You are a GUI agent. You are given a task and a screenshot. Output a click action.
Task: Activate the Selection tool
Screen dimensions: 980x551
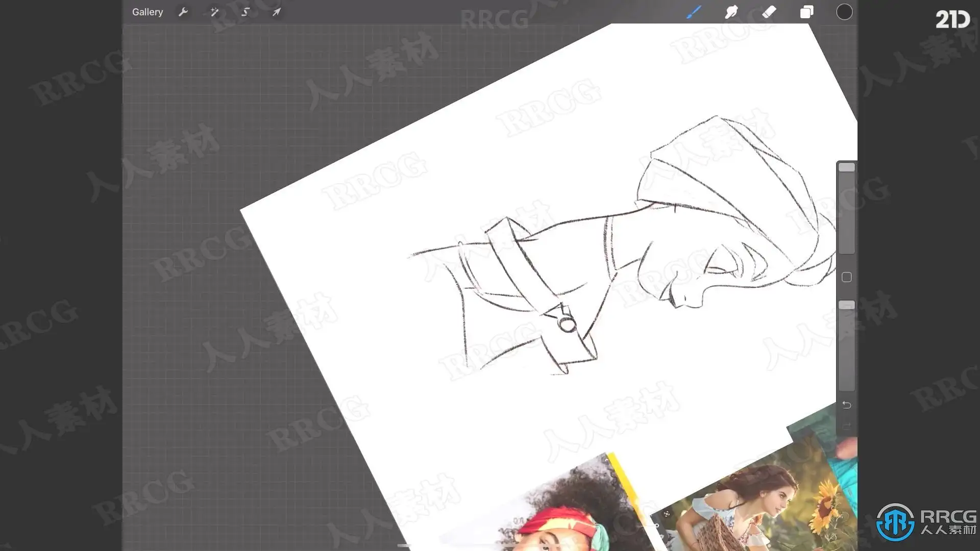click(246, 12)
